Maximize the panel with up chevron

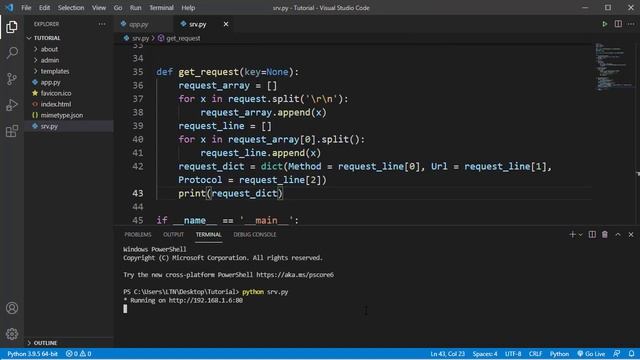pyautogui.click(x=618, y=234)
